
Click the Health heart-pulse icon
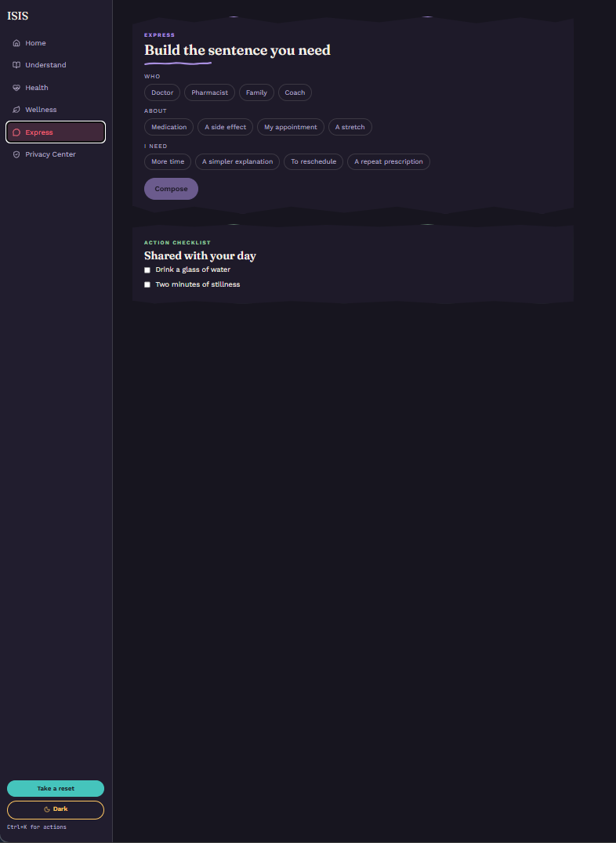pos(16,88)
